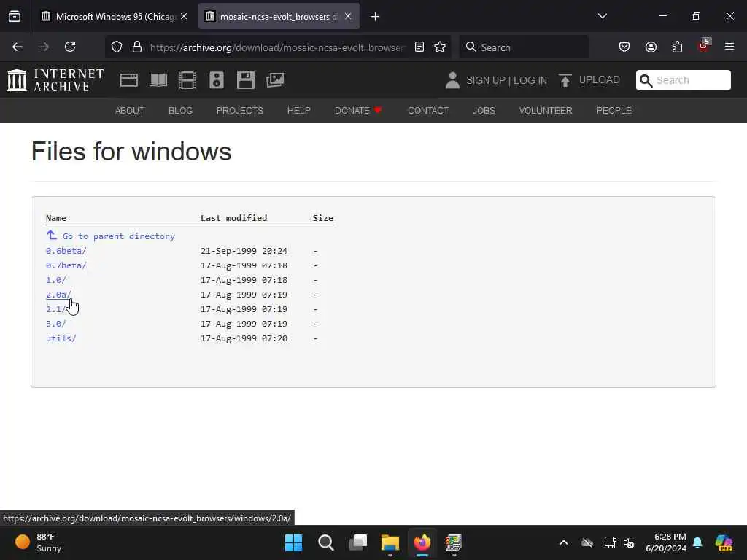
Task: Open the Firefox View icon beside the tabs
Action: [15, 17]
